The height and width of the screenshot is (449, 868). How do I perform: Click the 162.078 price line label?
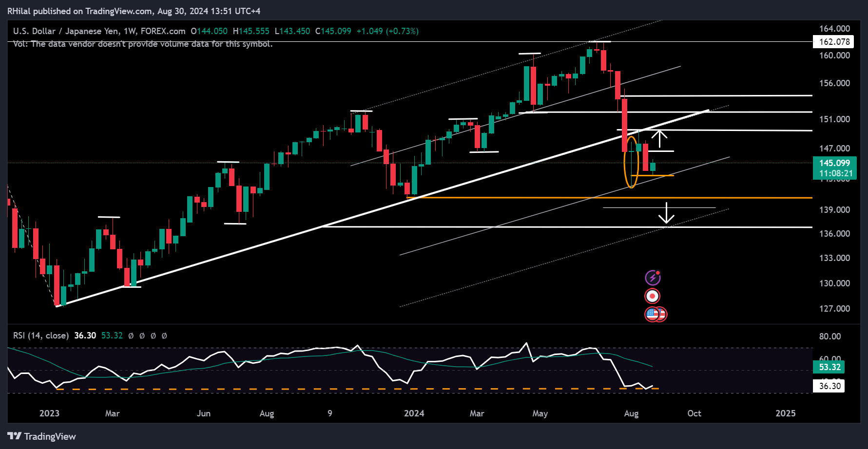tap(834, 42)
